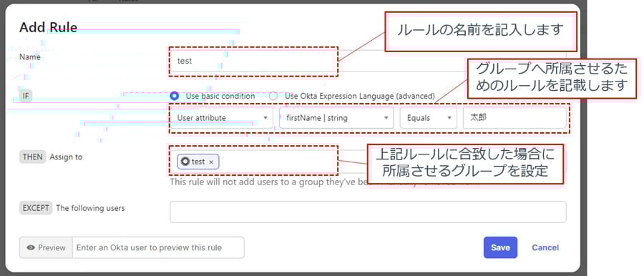Click the THEN badge label

coord(33,157)
